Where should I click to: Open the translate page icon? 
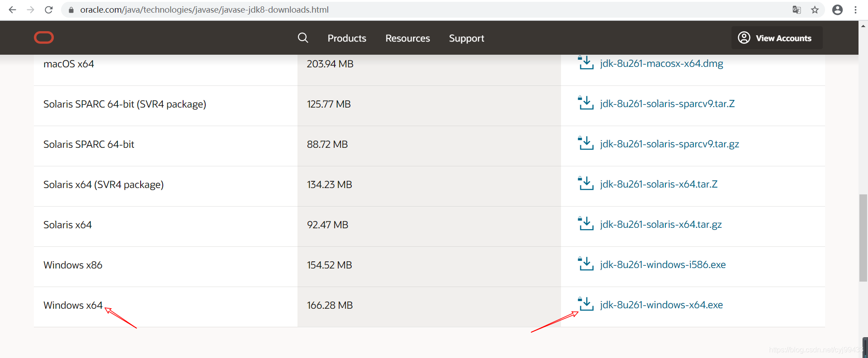pos(797,9)
